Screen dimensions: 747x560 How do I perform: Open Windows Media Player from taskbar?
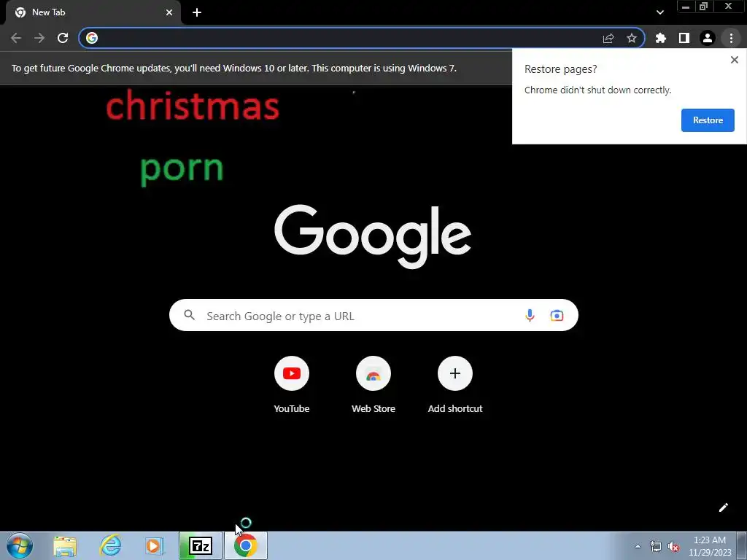[155, 545]
